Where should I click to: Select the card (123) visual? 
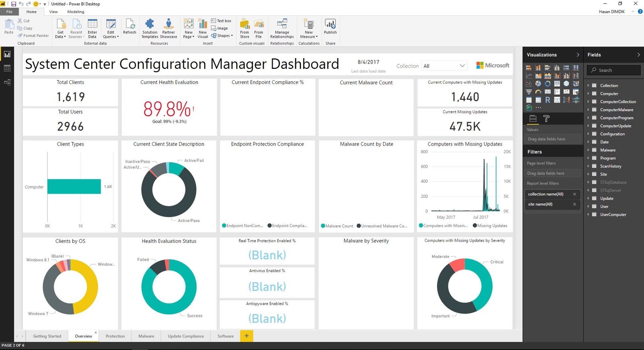[x=547, y=92]
